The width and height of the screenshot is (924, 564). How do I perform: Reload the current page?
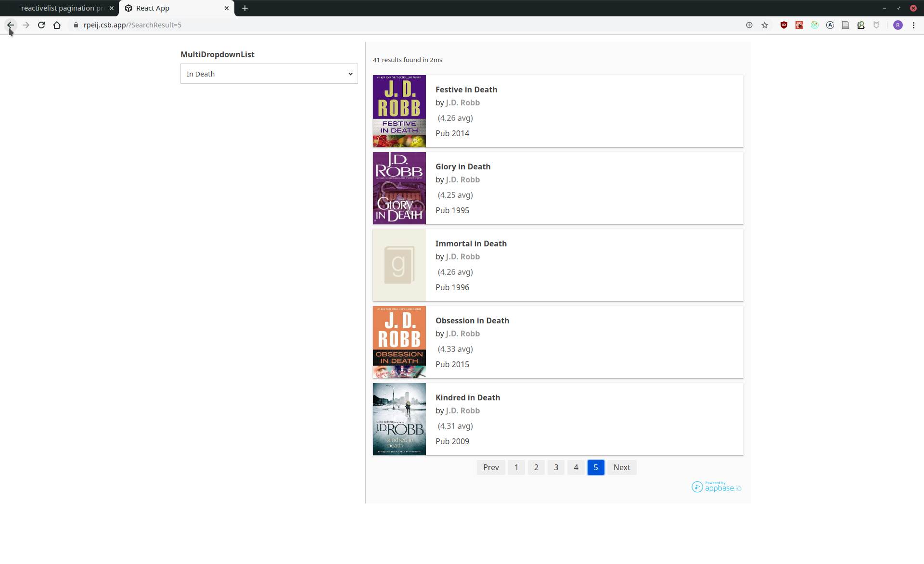point(41,25)
